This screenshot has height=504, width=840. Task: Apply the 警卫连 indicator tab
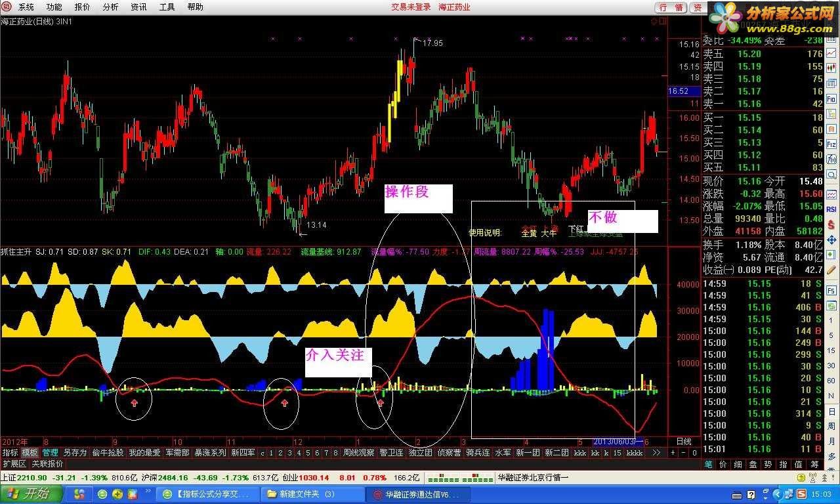[x=391, y=453]
